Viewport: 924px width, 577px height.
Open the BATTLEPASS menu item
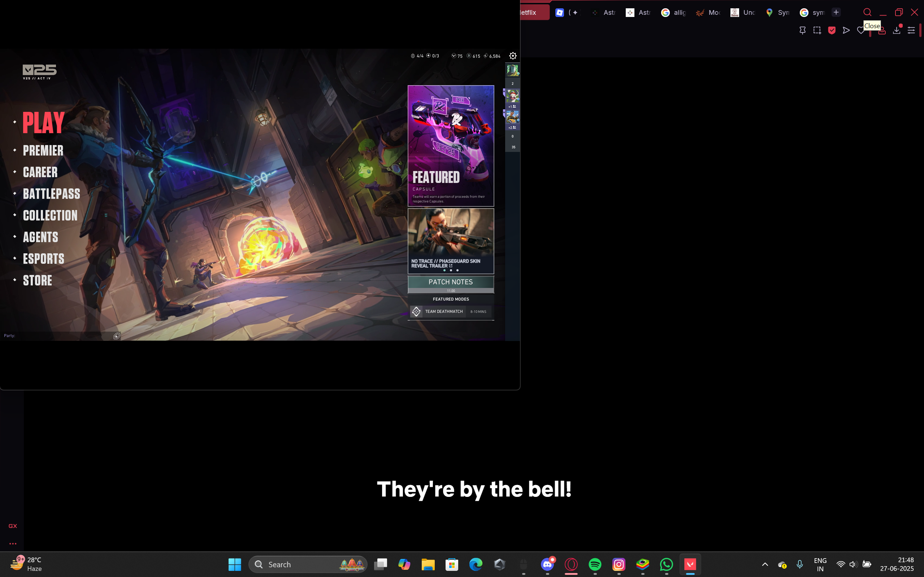point(52,194)
